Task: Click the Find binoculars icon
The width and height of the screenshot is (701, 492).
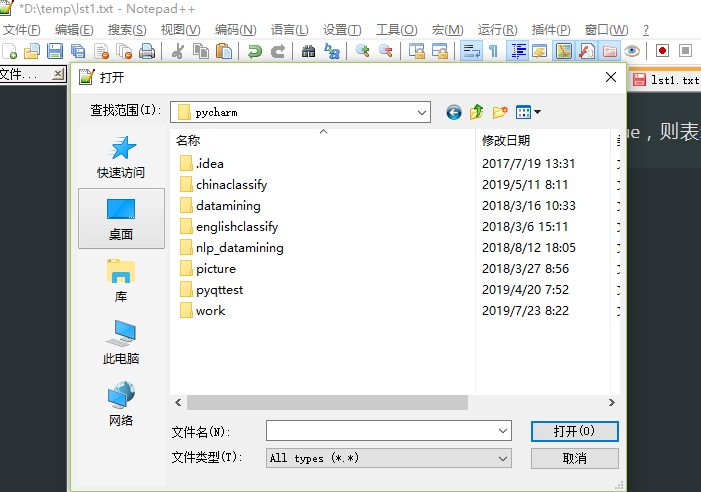Action: [307, 51]
